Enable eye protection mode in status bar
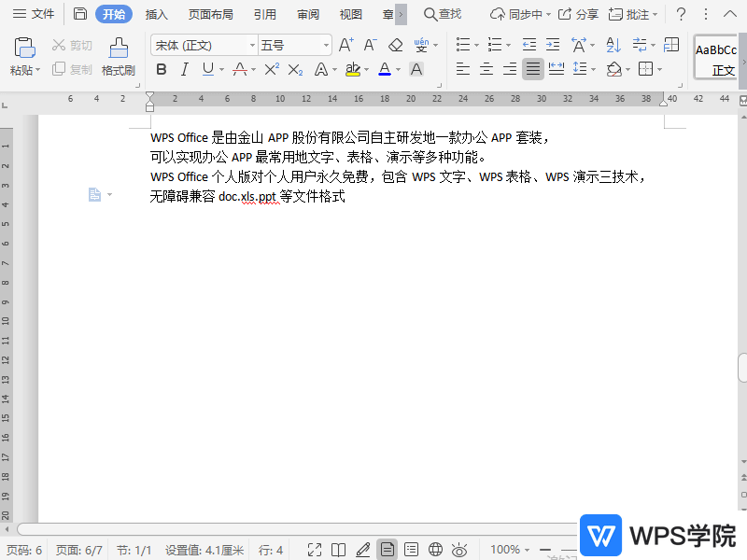Screen dimensions: 747x560 pos(458,549)
